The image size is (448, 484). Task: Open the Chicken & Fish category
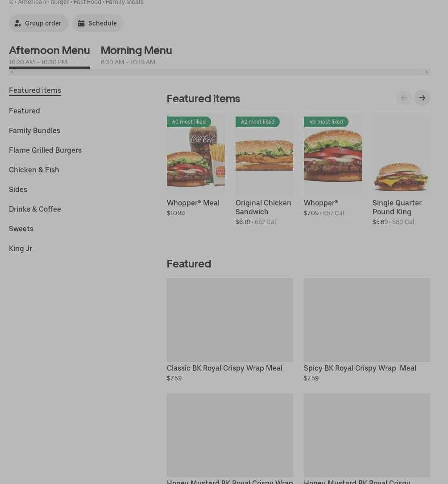coord(34,170)
